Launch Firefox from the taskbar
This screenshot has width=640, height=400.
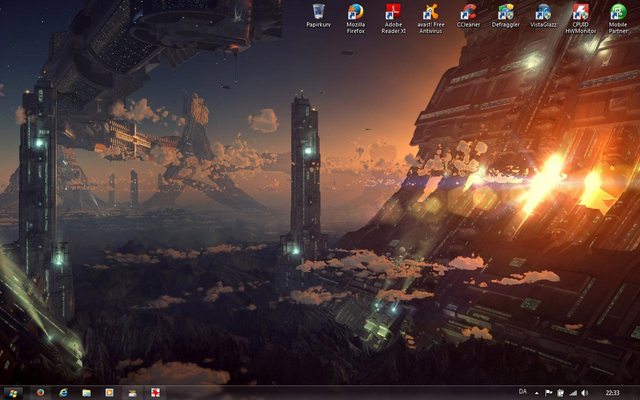41,392
